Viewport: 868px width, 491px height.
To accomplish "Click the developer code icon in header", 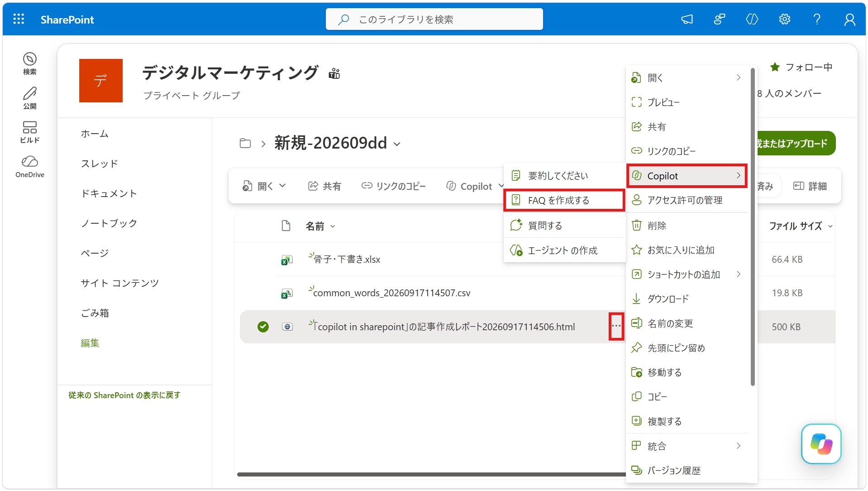I will (752, 19).
